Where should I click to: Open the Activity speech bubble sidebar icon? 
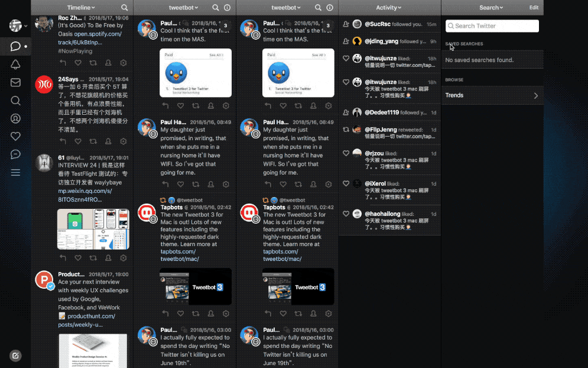point(15,154)
